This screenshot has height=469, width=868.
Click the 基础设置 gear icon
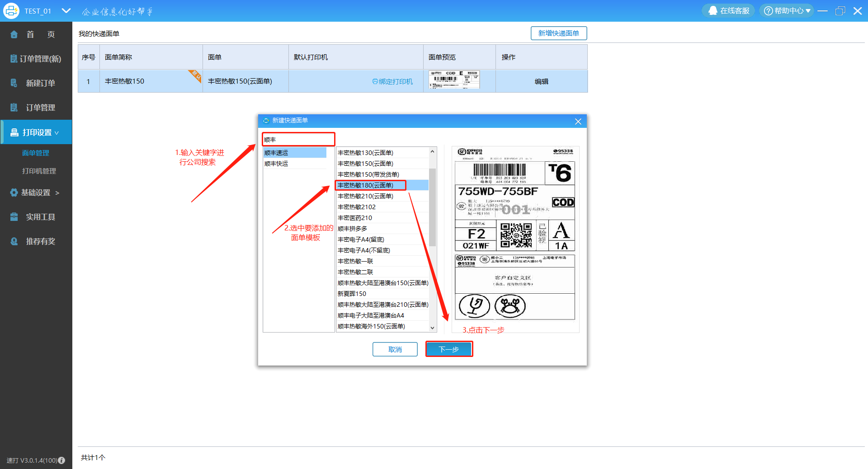tap(14, 192)
